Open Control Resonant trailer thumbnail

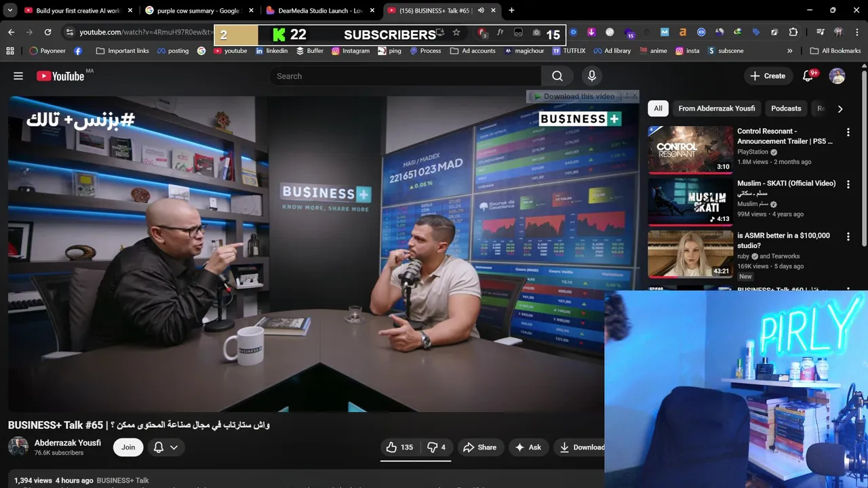[690, 150]
